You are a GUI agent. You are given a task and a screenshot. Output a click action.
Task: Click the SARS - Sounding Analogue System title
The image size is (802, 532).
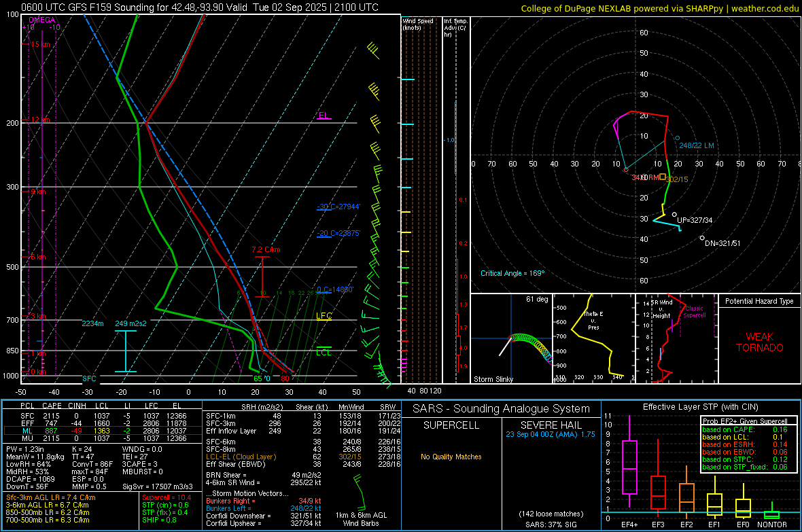tap(502, 409)
